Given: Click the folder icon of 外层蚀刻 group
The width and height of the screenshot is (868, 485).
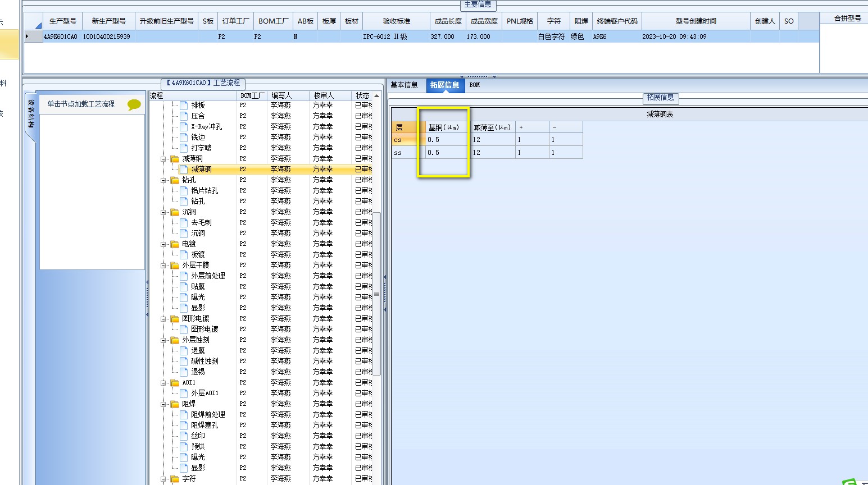Looking at the screenshot, I should [175, 340].
